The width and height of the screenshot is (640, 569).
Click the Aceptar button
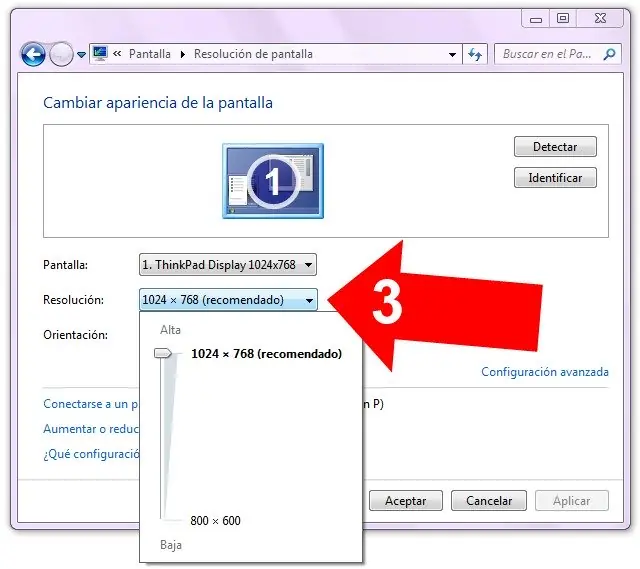406,501
